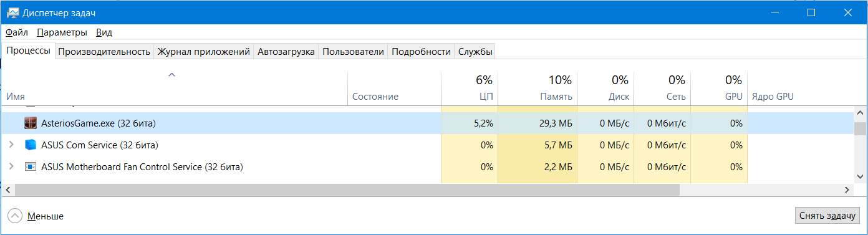
Task: Click the Снять задачу button
Action: [x=827, y=215]
